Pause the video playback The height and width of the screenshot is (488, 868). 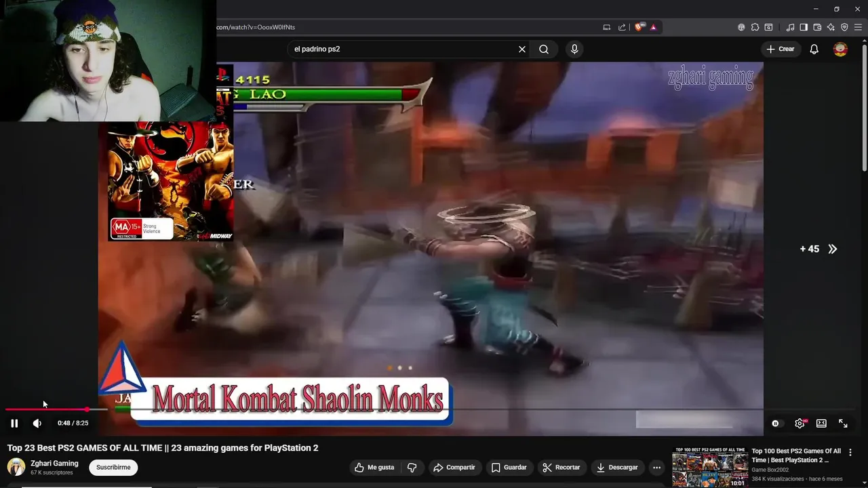14,423
